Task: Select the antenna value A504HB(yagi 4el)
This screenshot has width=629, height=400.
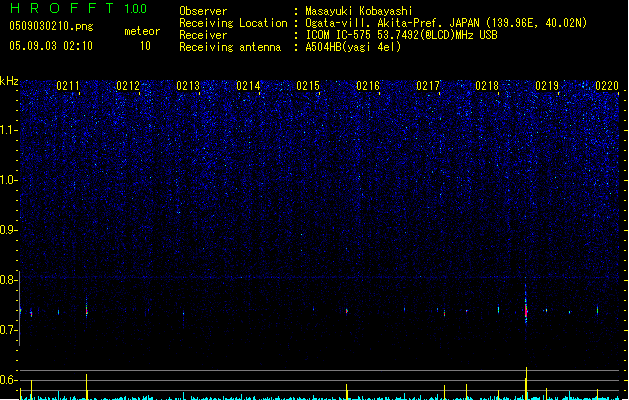Action: tap(353, 47)
